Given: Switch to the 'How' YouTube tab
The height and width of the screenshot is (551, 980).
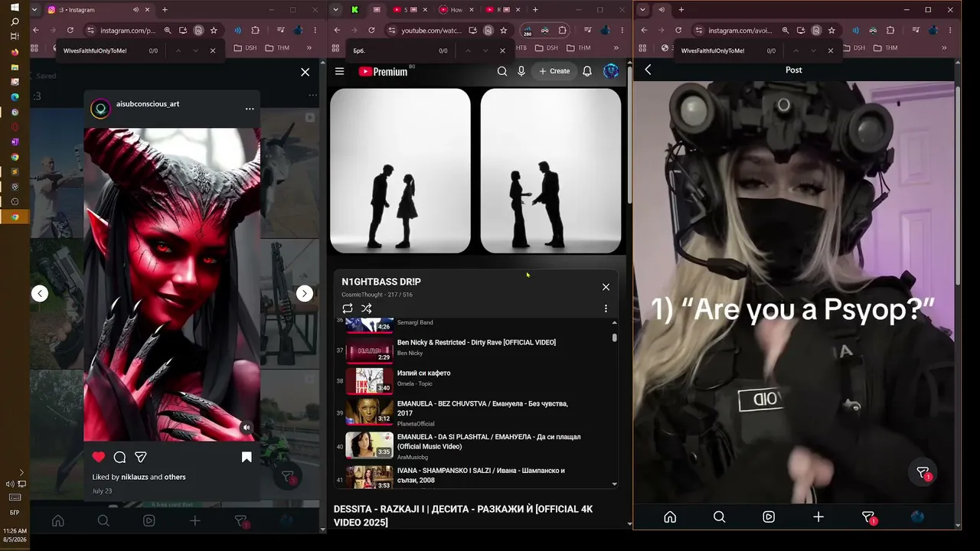Looking at the screenshot, I should click(x=456, y=10).
